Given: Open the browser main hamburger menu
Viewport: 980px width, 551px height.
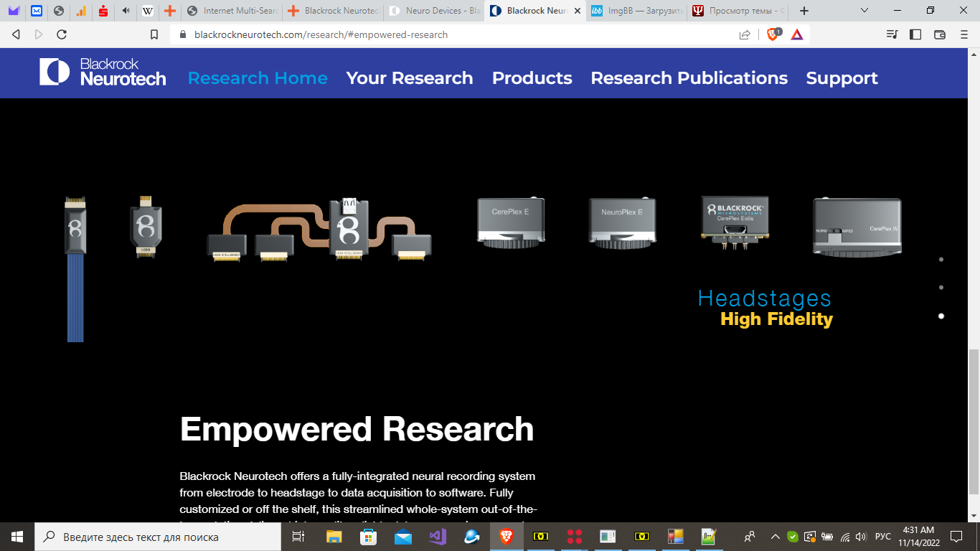Looking at the screenshot, I should point(963,34).
